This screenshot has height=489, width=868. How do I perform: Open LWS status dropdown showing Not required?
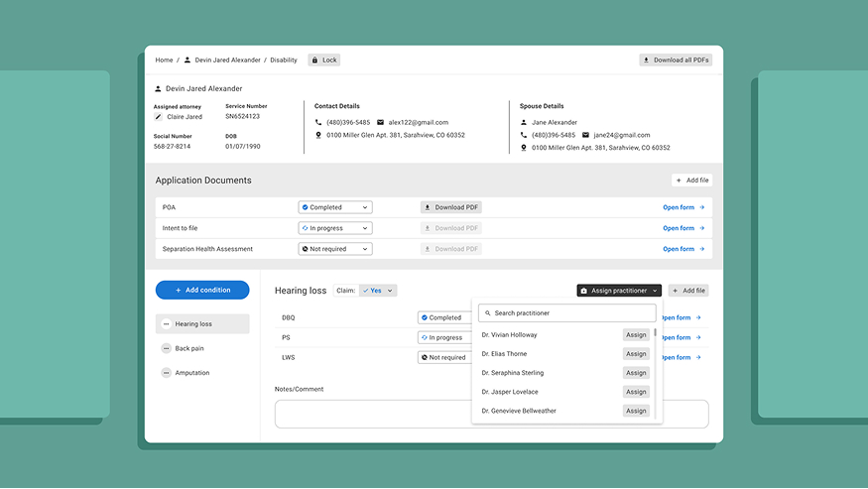click(x=444, y=357)
